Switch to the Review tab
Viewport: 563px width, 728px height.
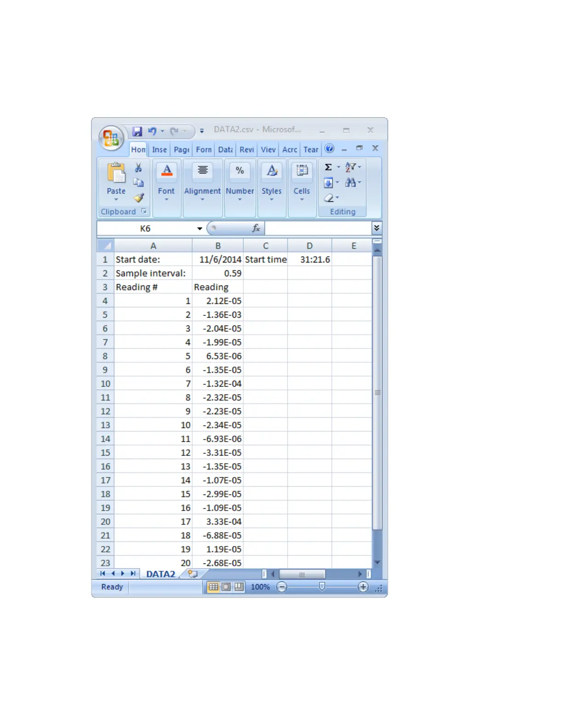[x=247, y=149]
